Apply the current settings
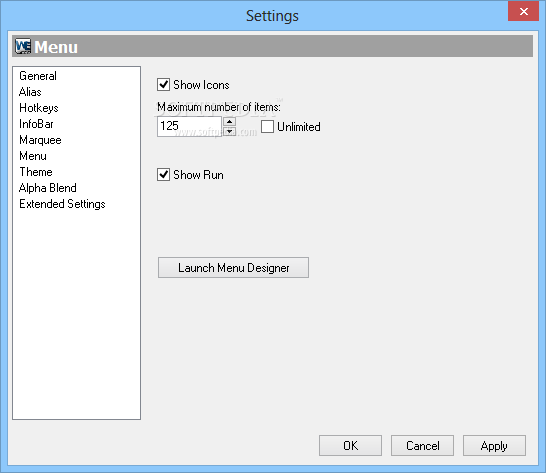546x473 pixels. pyautogui.click(x=494, y=445)
